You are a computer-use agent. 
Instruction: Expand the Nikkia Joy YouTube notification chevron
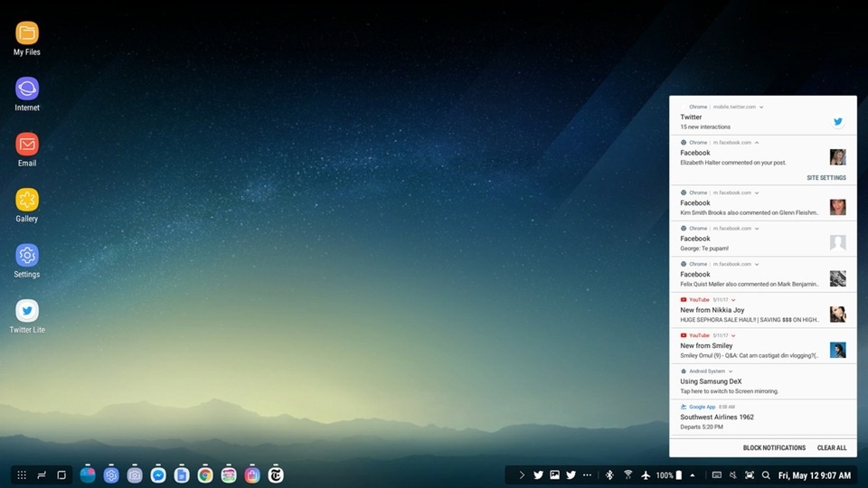(x=733, y=300)
